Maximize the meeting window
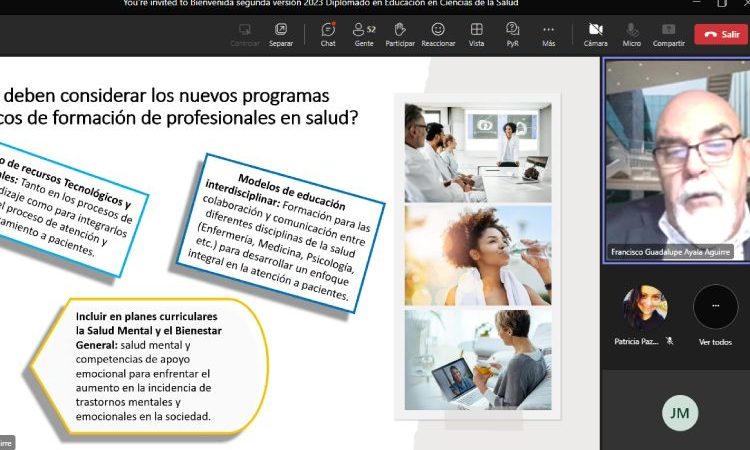750x450 pixels. pos(722,3)
